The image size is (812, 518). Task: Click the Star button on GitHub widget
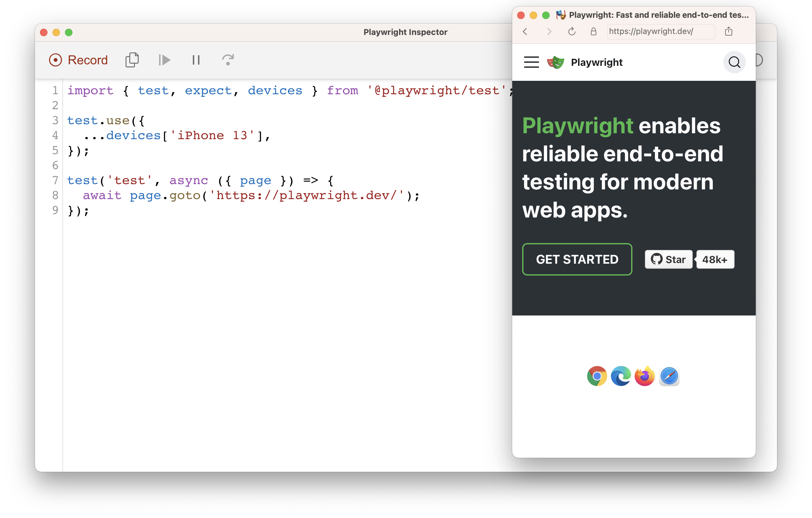click(x=667, y=259)
